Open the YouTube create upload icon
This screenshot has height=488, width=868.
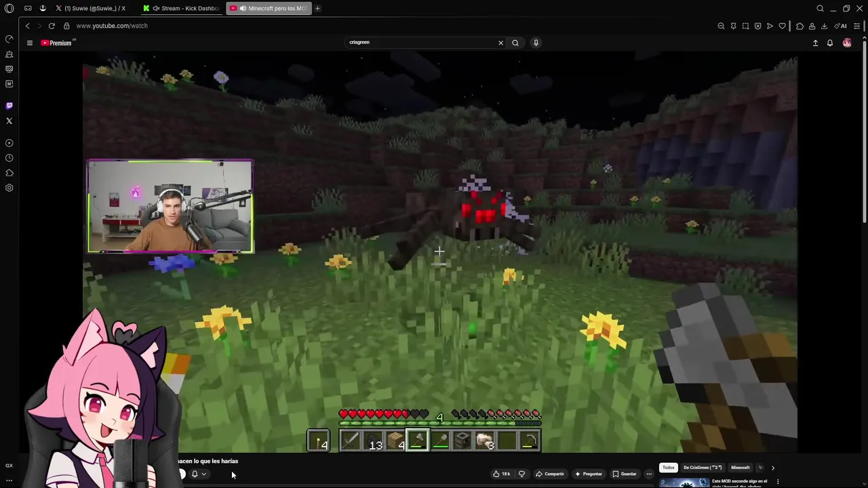(815, 43)
